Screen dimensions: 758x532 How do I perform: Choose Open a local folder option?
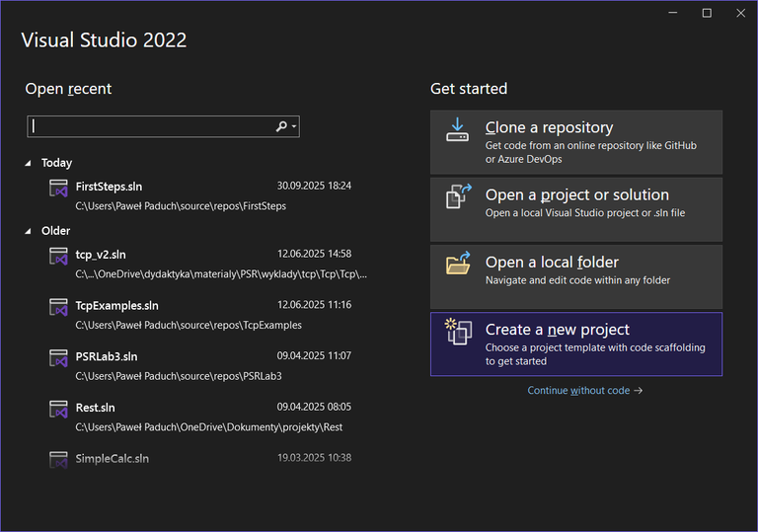[x=575, y=271]
